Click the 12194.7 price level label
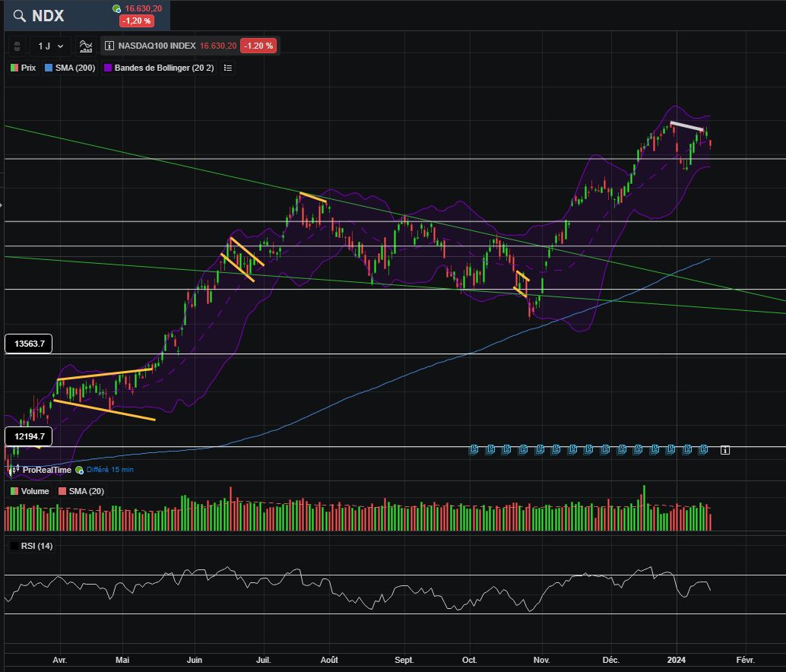Screen dimensions: 786x672 pyautogui.click(x=29, y=436)
